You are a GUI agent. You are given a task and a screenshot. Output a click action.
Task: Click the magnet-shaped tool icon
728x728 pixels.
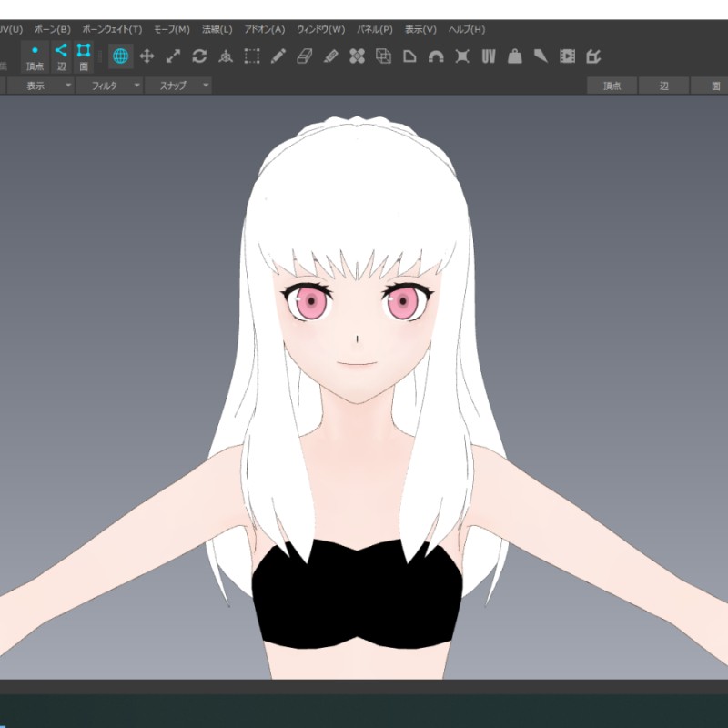click(436, 56)
